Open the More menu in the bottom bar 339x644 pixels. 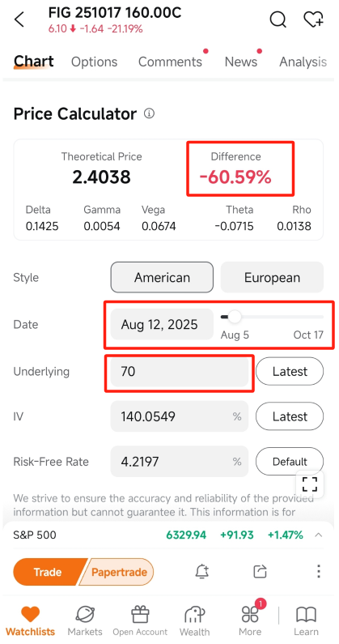(250, 621)
